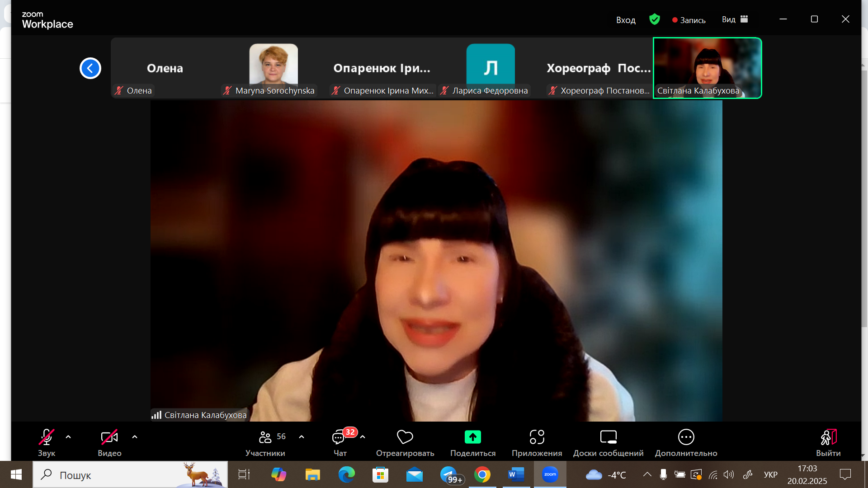Click the green Share screen icon

(x=472, y=437)
